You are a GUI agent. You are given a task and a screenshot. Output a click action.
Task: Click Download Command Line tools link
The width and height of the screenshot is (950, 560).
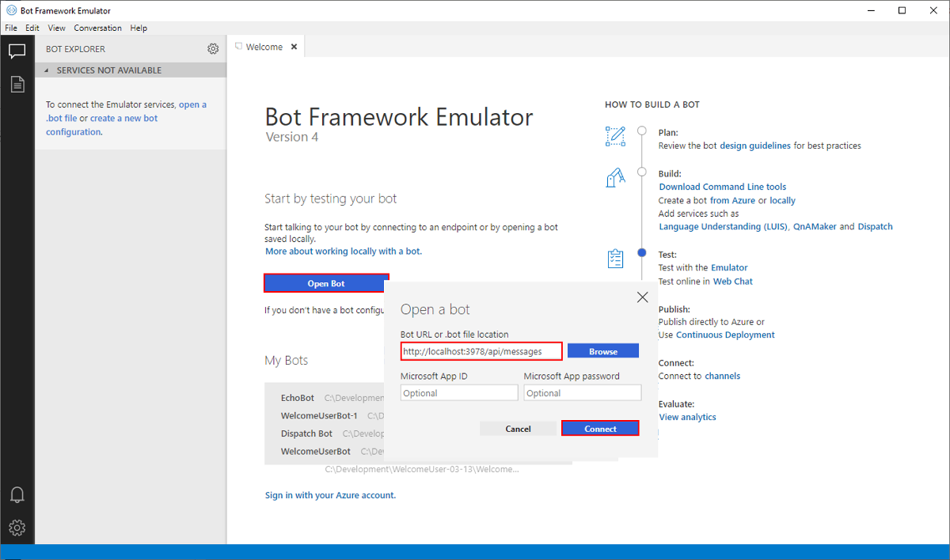click(723, 187)
